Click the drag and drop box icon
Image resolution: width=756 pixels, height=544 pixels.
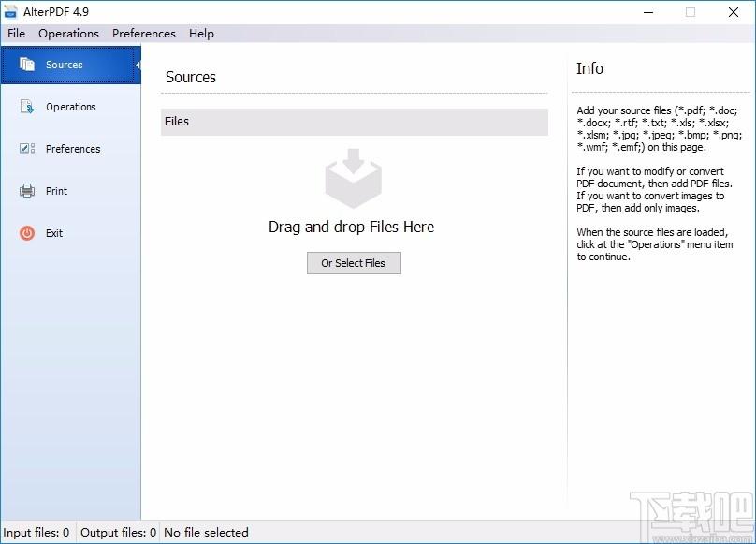(354, 178)
